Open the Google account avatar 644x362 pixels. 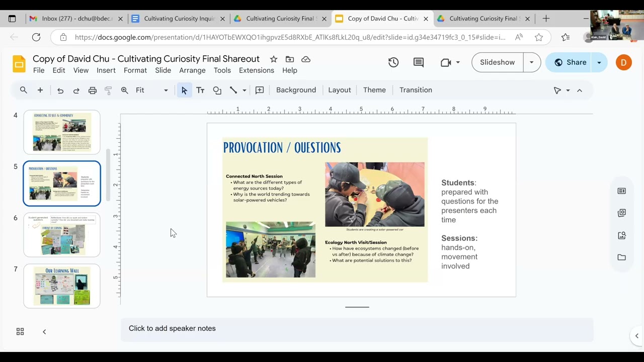pyautogui.click(x=624, y=62)
